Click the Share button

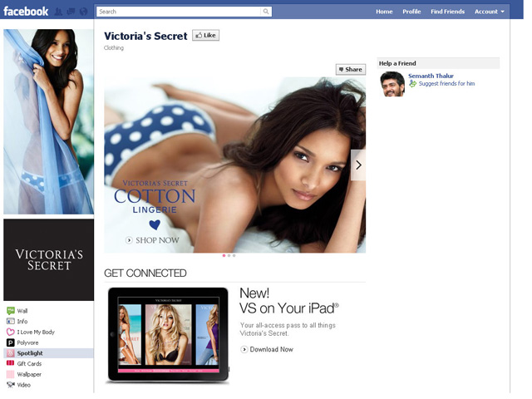point(351,69)
